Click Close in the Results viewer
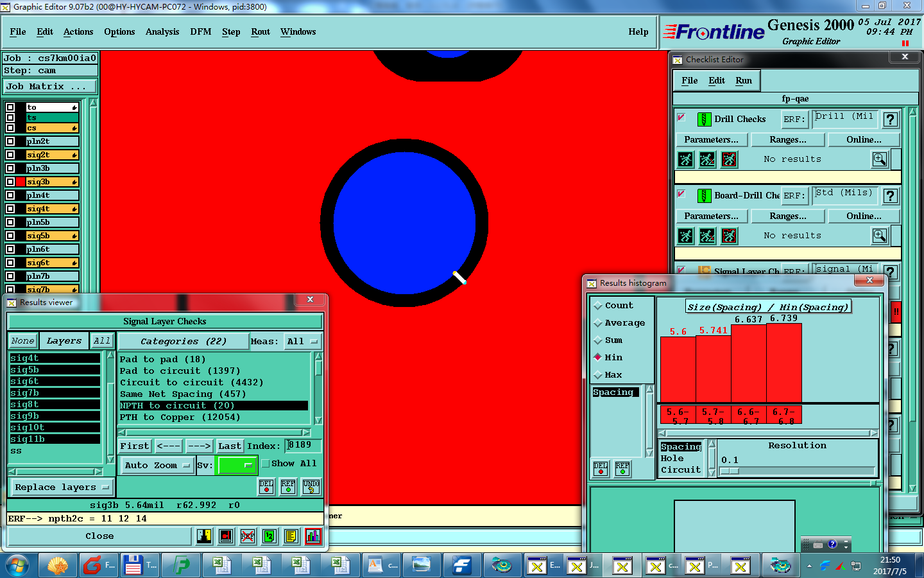This screenshot has height=578, width=924. point(99,536)
